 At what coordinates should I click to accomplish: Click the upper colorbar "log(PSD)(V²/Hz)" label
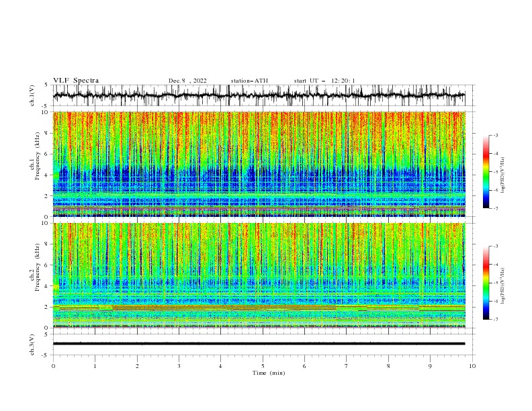(x=502, y=175)
